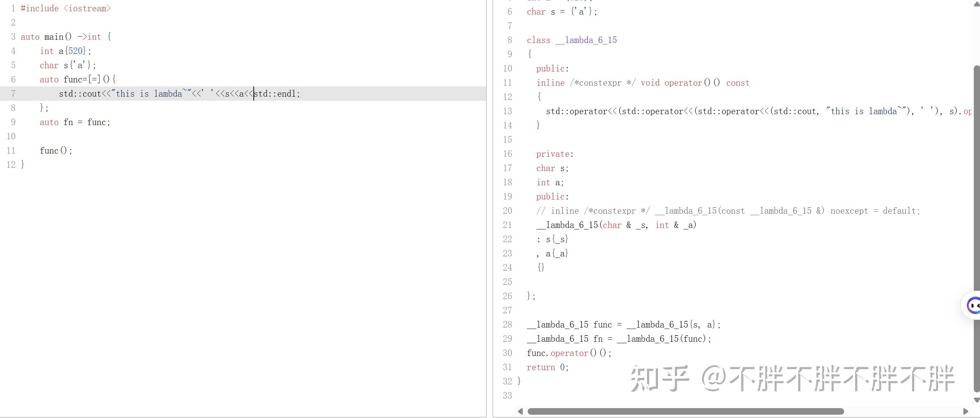Image resolution: width=980 pixels, height=418 pixels.
Task: Click vertical scrollbar down arrow
Action: [976, 400]
